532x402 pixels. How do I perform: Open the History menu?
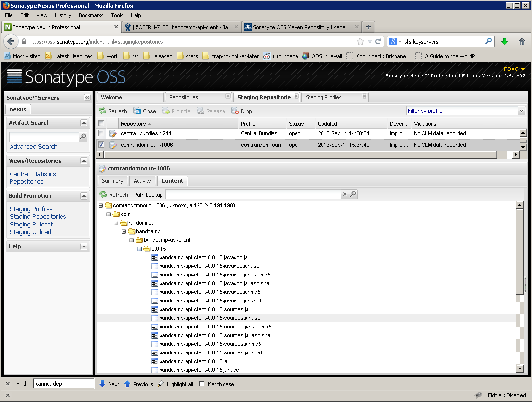tap(63, 15)
